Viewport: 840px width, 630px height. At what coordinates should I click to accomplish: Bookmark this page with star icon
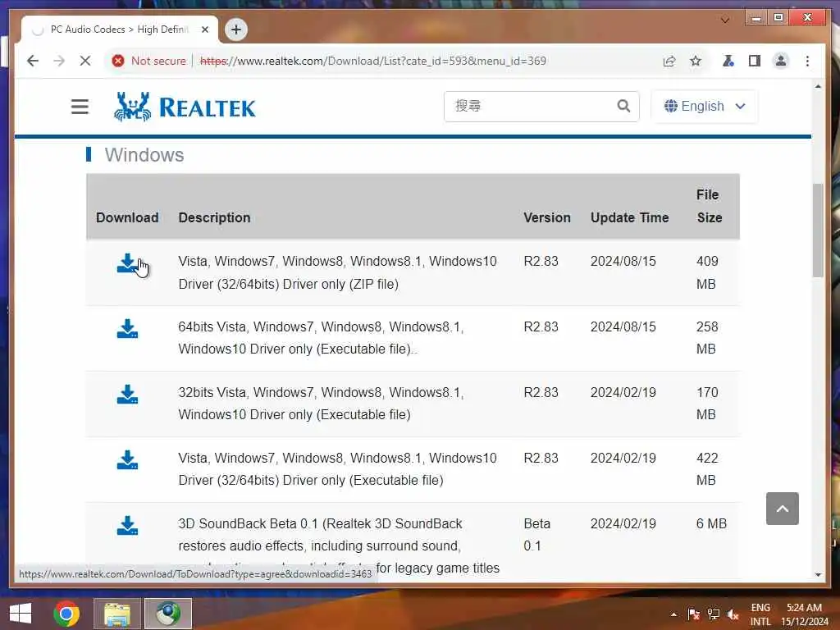coord(696,61)
